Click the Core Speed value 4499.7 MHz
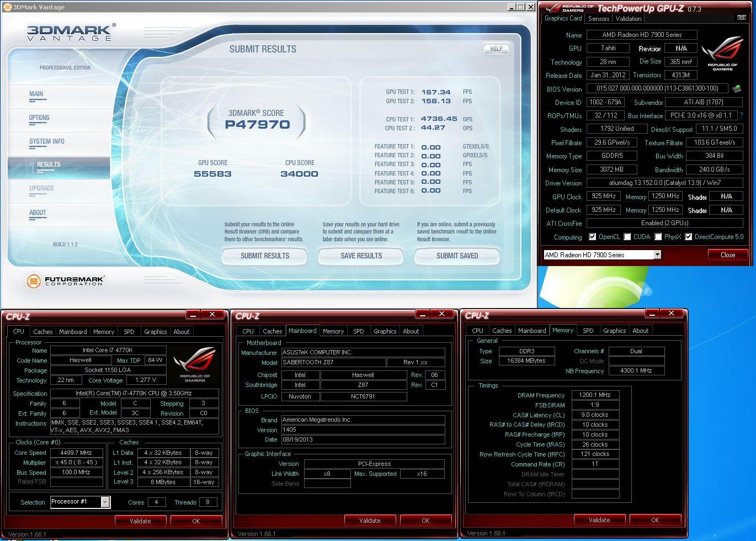756x541 pixels. [77, 453]
